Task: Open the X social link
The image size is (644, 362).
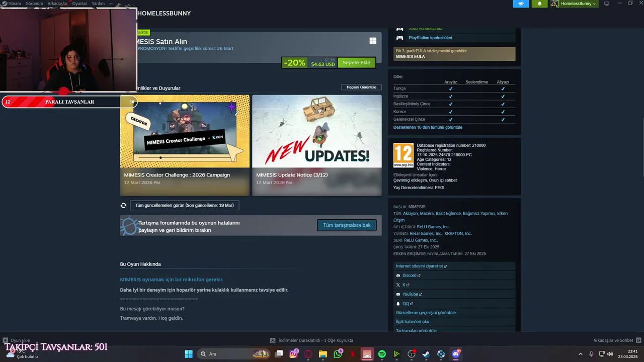Action: point(405,285)
